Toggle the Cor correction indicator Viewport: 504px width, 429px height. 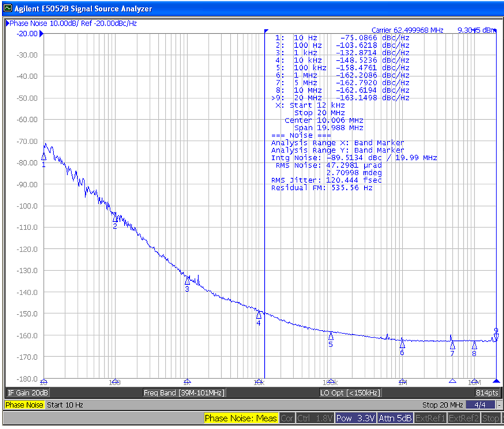287,419
